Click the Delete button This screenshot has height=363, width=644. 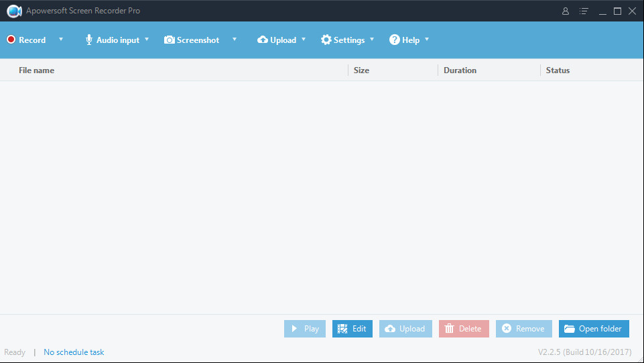pos(464,329)
